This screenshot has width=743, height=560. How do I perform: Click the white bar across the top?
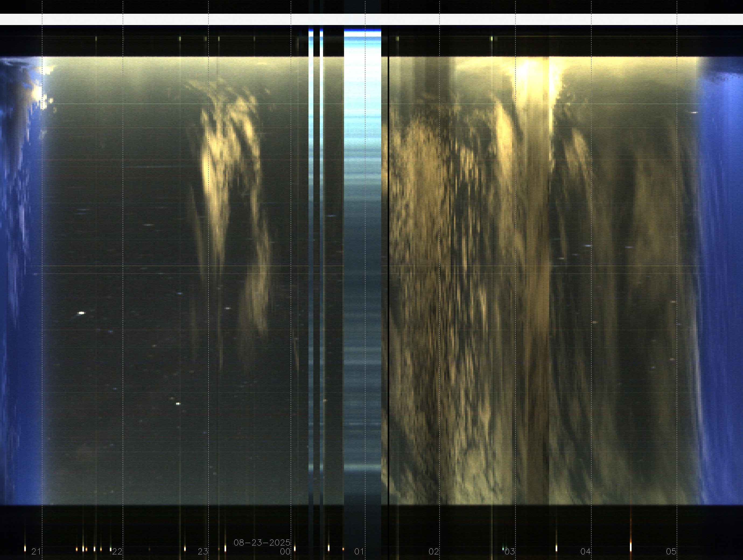[x=371, y=19]
